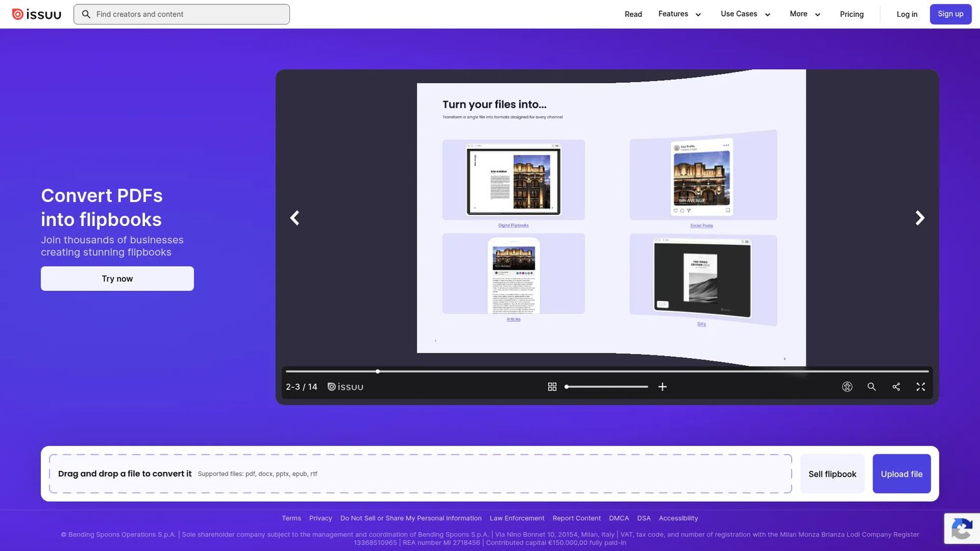Open the DMCA footer link
Image resolution: width=980 pixels, height=551 pixels.
pos(619,518)
